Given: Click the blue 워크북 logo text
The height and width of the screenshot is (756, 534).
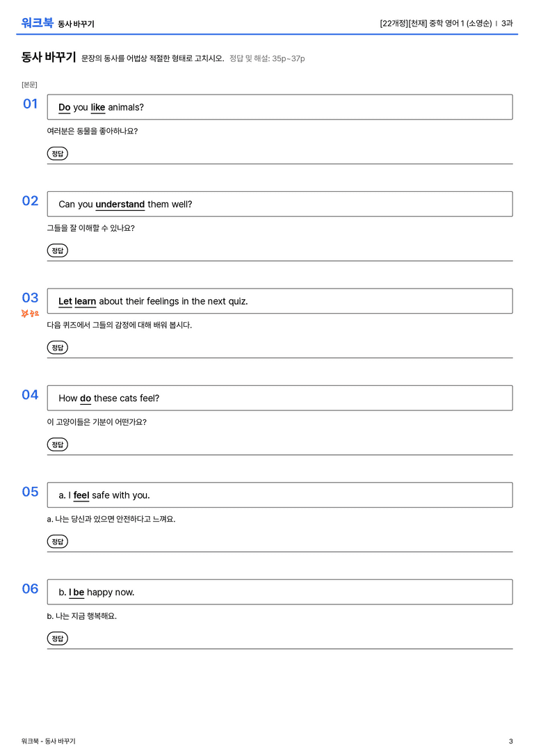Looking at the screenshot, I should (x=37, y=23).
